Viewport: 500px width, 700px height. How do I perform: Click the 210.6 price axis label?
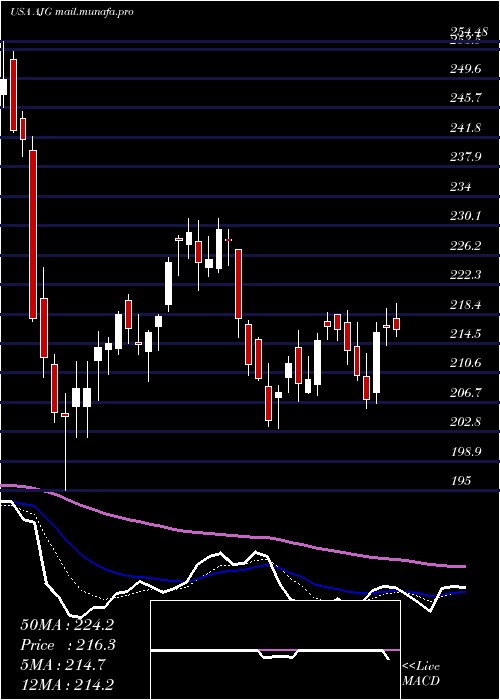467,363
